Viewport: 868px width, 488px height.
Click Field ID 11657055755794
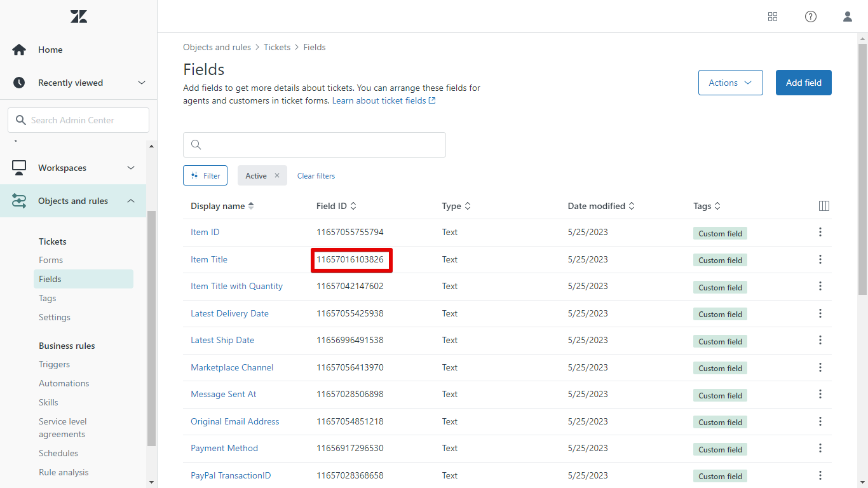tap(350, 232)
